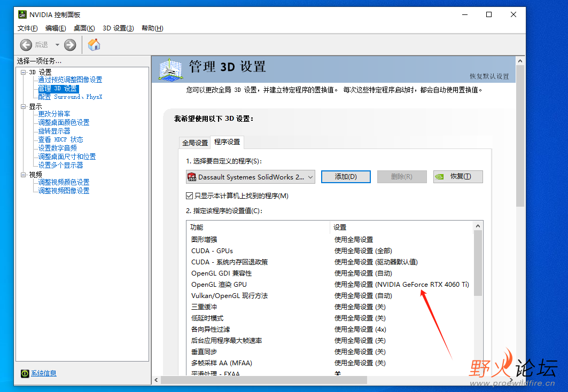Select the 低延时模式 setting row
The width and height of the screenshot is (568, 392).
[x=330, y=318]
